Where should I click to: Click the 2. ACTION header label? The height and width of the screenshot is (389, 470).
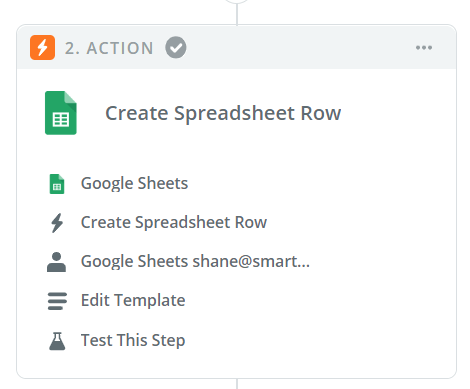109,48
